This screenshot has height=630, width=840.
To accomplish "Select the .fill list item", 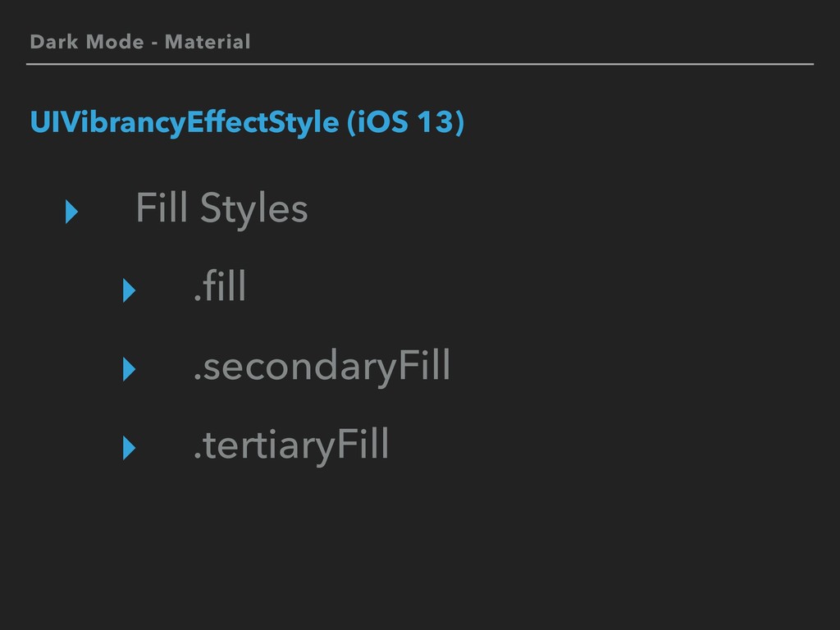I will 220,286.
